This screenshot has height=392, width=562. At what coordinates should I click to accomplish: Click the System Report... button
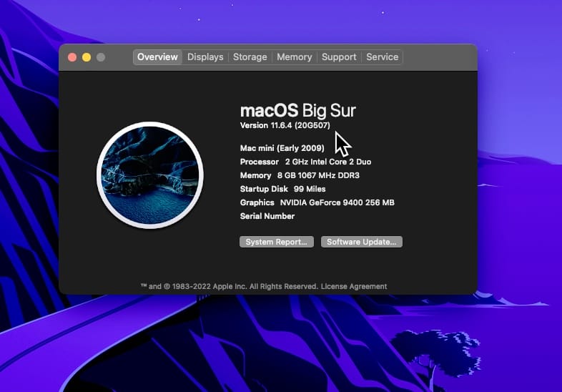[x=276, y=242]
